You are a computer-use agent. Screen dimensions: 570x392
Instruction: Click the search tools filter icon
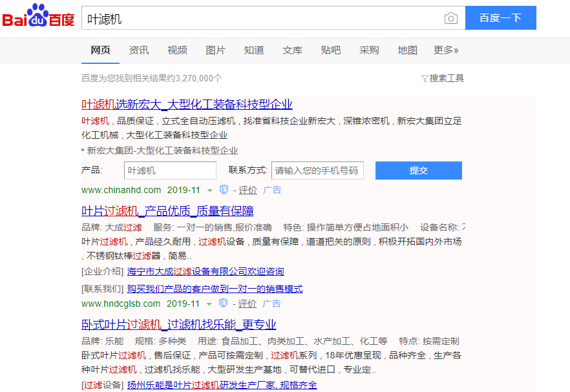pyautogui.click(x=424, y=79)
